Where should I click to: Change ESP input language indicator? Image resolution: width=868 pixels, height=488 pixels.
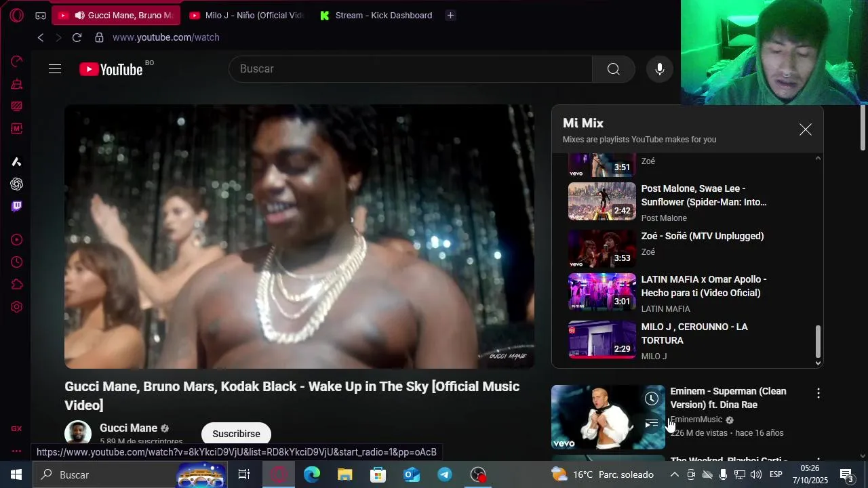[x=776, y=474]
